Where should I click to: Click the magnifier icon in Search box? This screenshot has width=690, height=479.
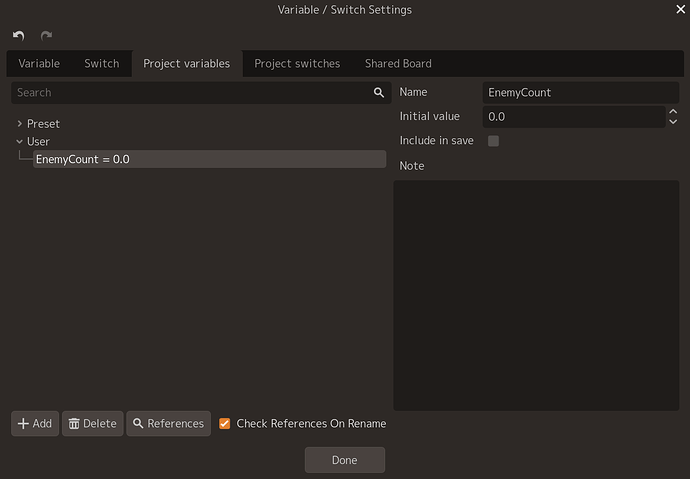pyautogui.click(x=378, y=92)
